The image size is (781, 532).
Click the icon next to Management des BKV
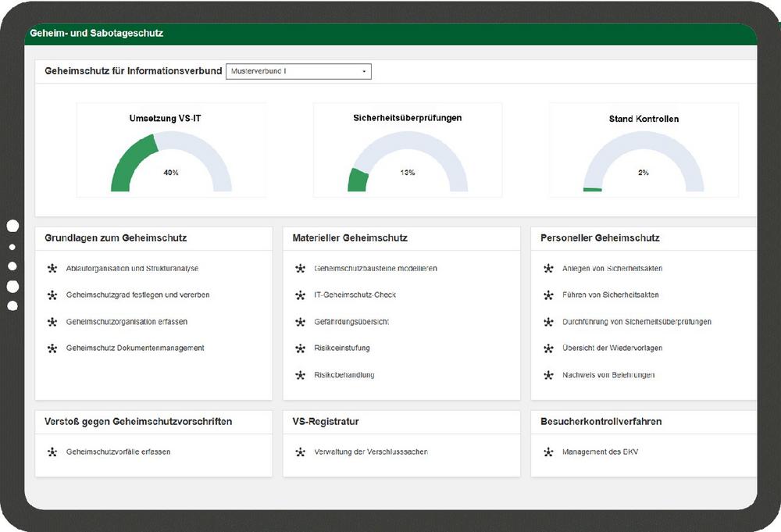(x=548, y=452)
